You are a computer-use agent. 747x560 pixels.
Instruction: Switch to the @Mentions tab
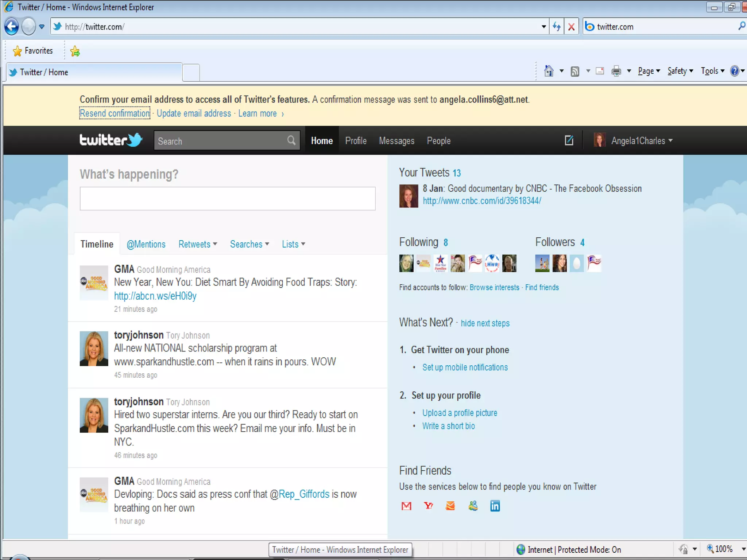pyautogui.click(x=146, y=244)
